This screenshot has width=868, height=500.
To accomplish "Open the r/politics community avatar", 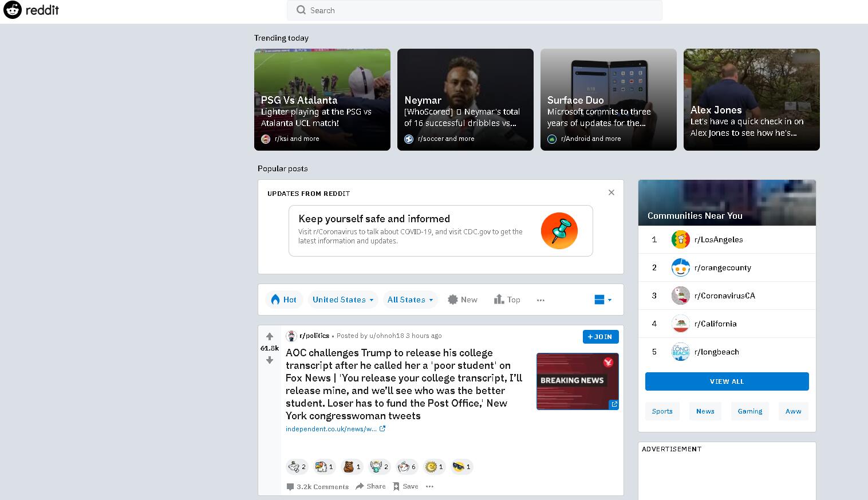I will click(x=291, y=336).
